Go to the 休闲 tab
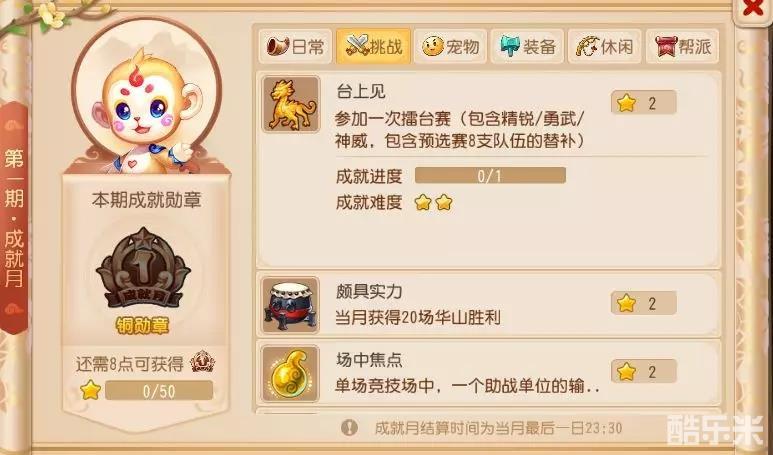The image size is (773, 455). tap(605, 46)
